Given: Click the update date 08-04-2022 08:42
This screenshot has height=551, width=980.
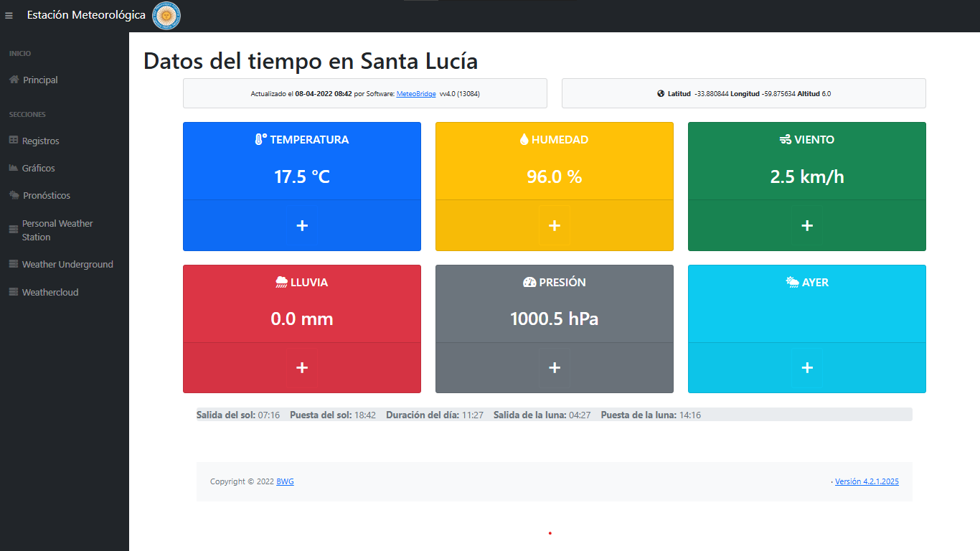Looking at the screenshot, I should (x=324, y=94).
